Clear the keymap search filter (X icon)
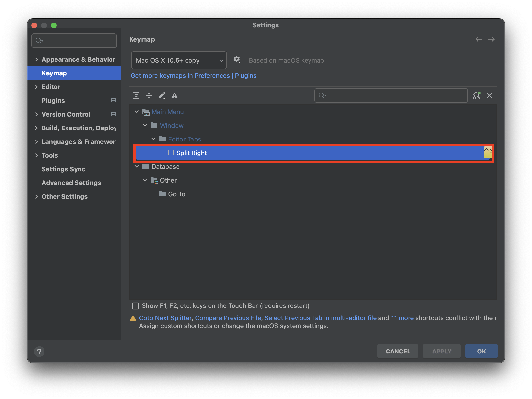532x399 pixels. pos(489,95)
